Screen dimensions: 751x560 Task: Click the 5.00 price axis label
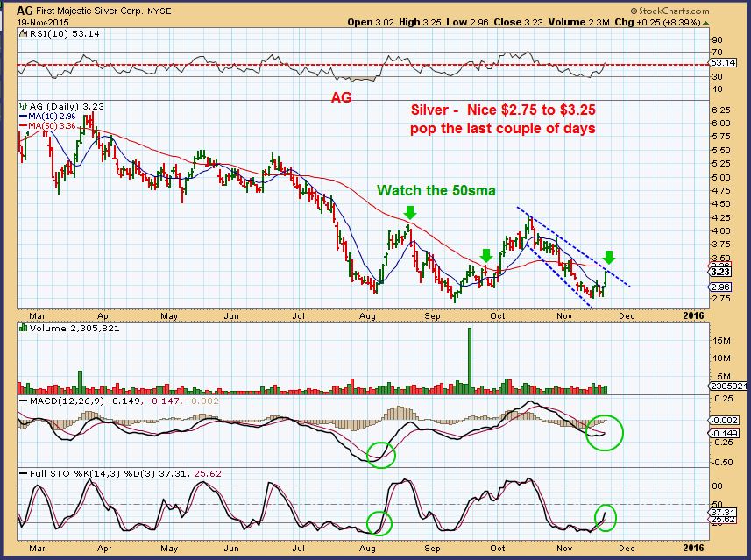click(x=721, y=178)
